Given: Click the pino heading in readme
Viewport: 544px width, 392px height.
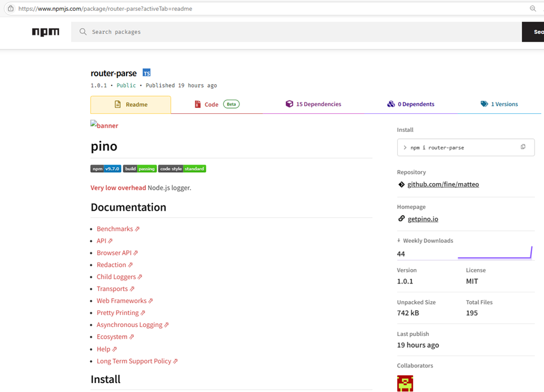Looking at the screenshot, I should click(104, 146).
